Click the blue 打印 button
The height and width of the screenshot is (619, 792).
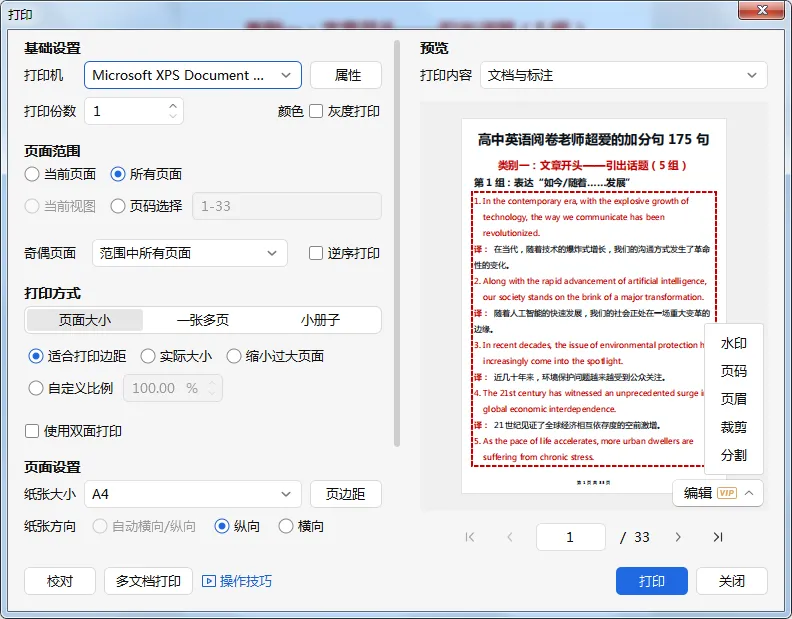[x=652, y=581]
